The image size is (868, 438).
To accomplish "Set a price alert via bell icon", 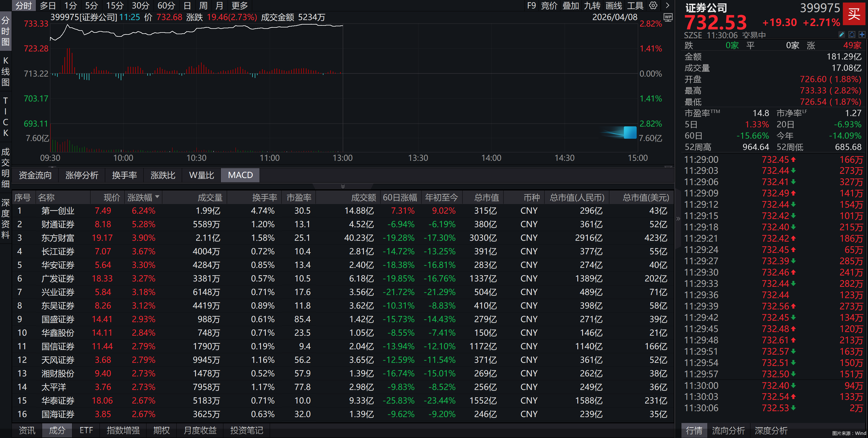I will [x=852, y=35].
